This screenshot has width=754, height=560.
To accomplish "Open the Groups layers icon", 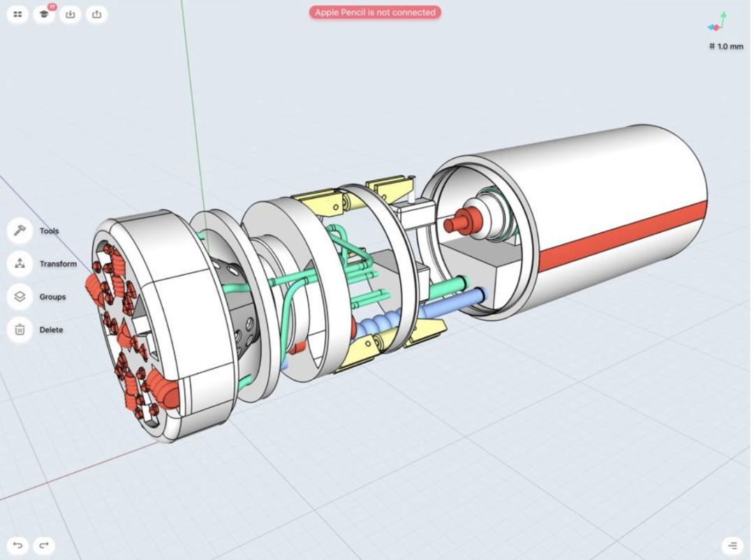I will (x=20, y=296).
